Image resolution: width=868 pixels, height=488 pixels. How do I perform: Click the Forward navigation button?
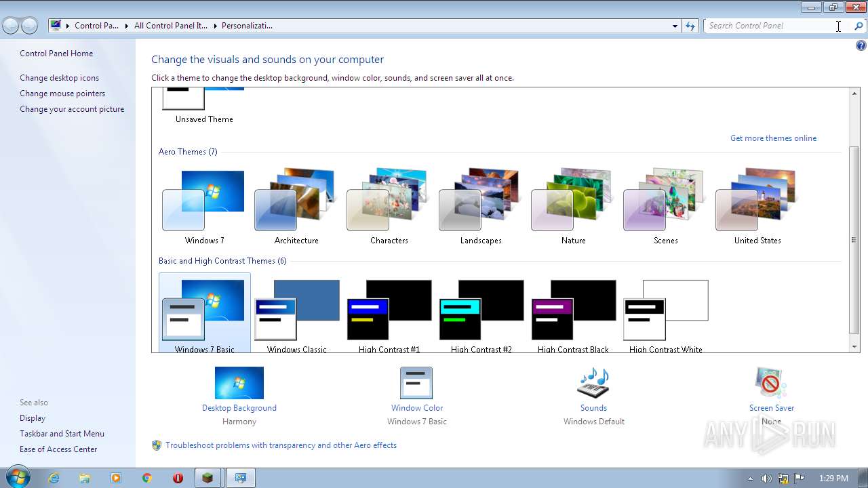coord(29,26)
